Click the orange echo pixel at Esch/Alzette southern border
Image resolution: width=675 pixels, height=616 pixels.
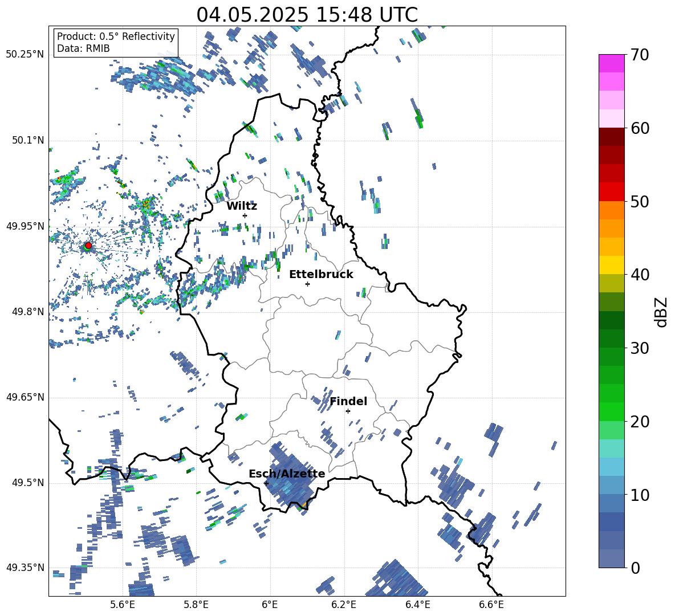(304, 504)
